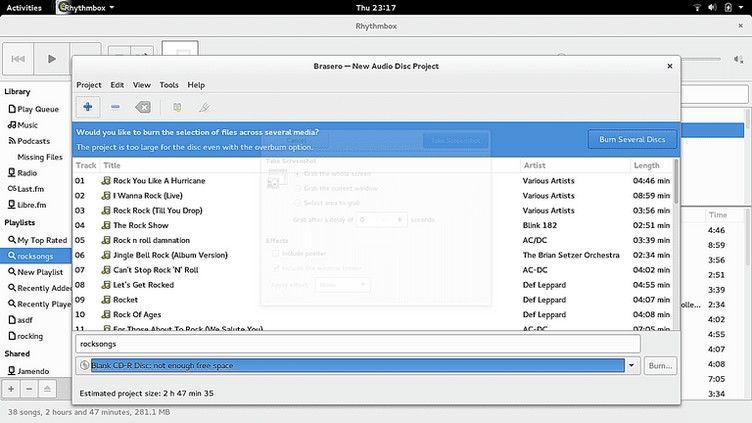The height and width of the screenshot is (423, 752).
Task: Open Music in Rhythmbox sidebar
Action: pyautogui.click(x=27, y=125)
